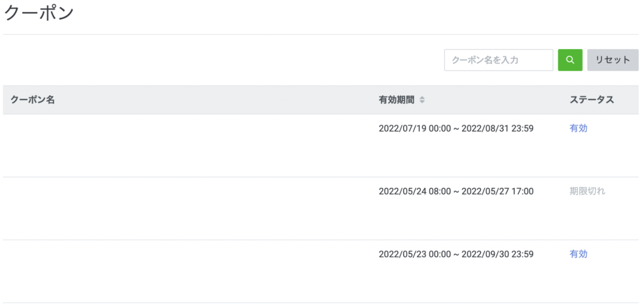Select the 有効期間 column header
Image resolution: width=644 pixels, height=308 pixels.
click(x=397, y=100)
